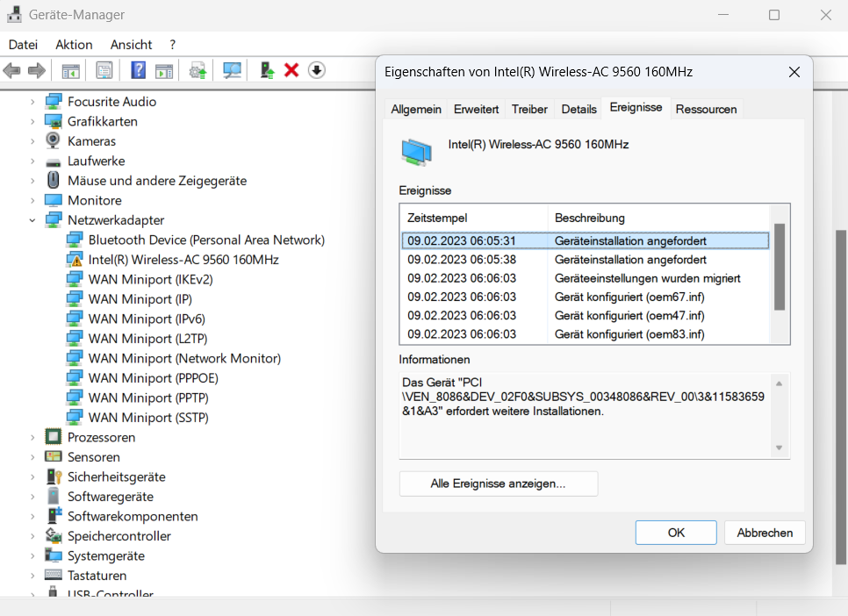Click the red X uninstall device icon
This screenshot has width=848, height=616.
click(291, 70)
